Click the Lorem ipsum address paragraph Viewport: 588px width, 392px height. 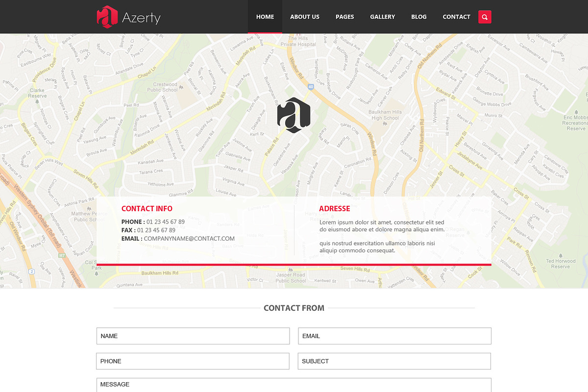pos(382,236)
